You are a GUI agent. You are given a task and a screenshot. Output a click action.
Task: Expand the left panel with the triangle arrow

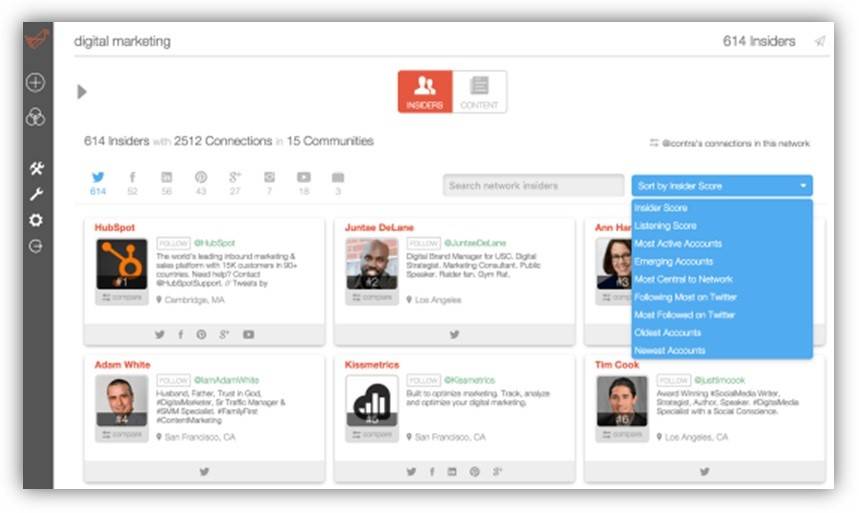(82, 92)
